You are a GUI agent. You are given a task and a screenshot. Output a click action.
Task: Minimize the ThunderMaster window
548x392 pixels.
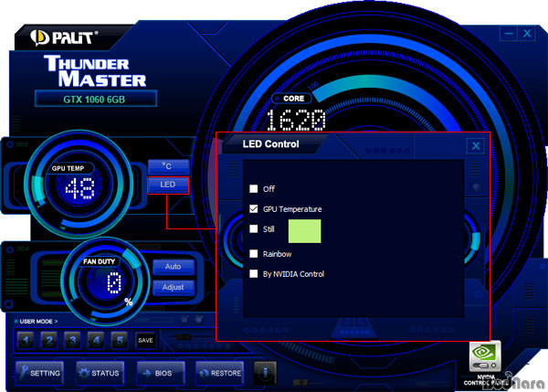[509, 34]
